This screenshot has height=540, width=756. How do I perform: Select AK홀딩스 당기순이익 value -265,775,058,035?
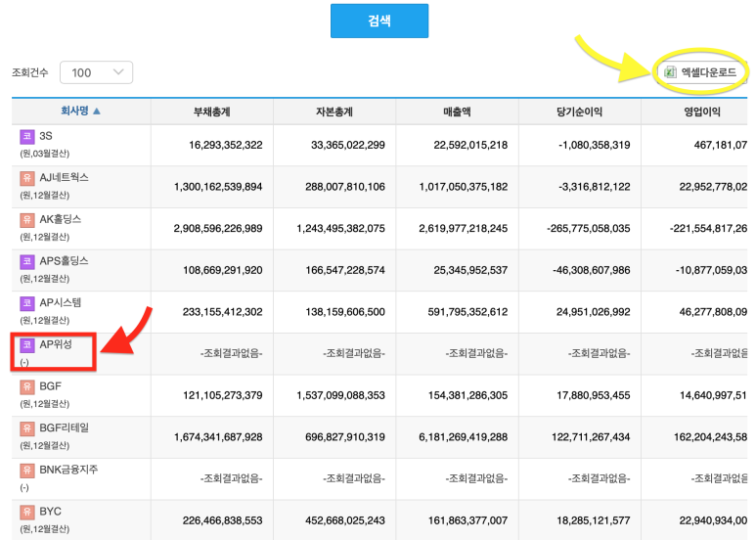click(x=588, y=228)
